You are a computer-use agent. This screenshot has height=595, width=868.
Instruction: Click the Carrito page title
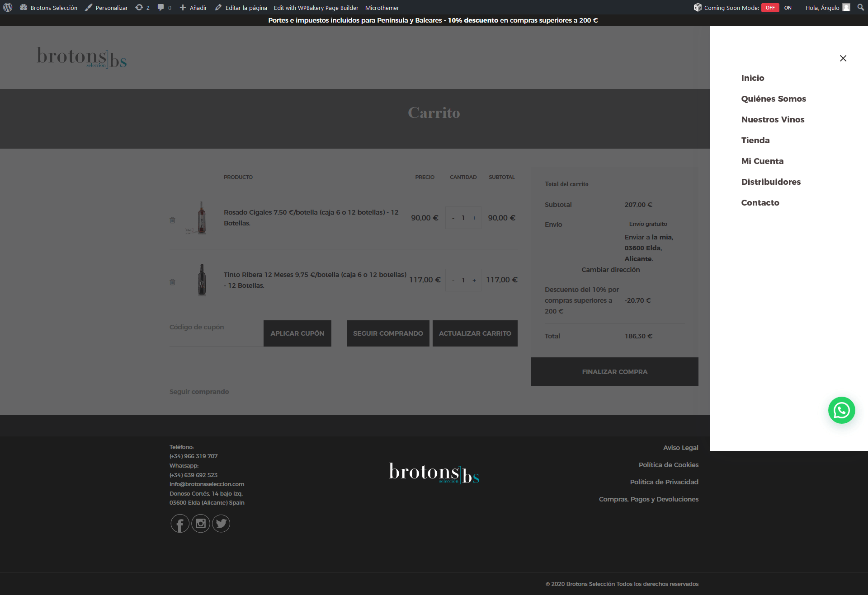pyautogui.click(x=434, y=113)
